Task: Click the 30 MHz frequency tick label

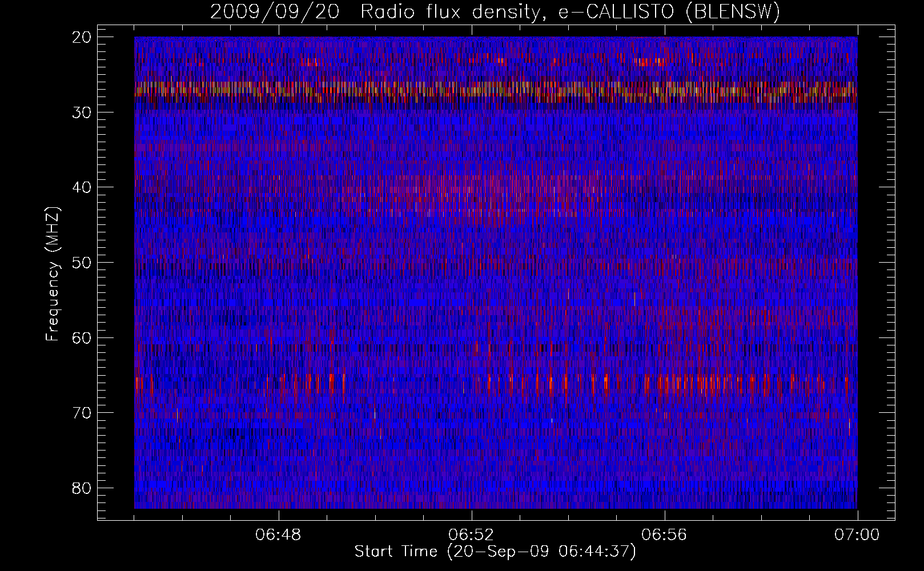Action: (82, 112)
